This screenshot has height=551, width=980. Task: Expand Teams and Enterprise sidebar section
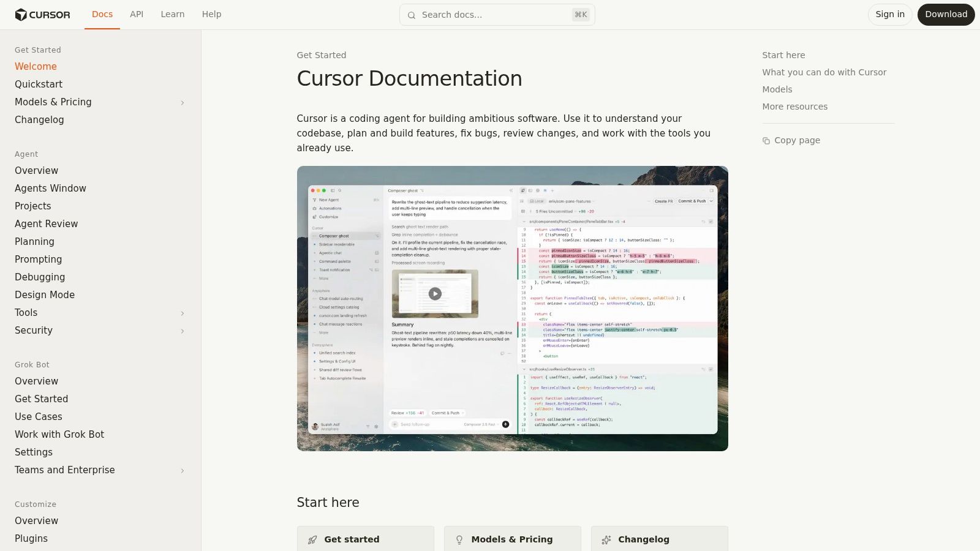183,471
